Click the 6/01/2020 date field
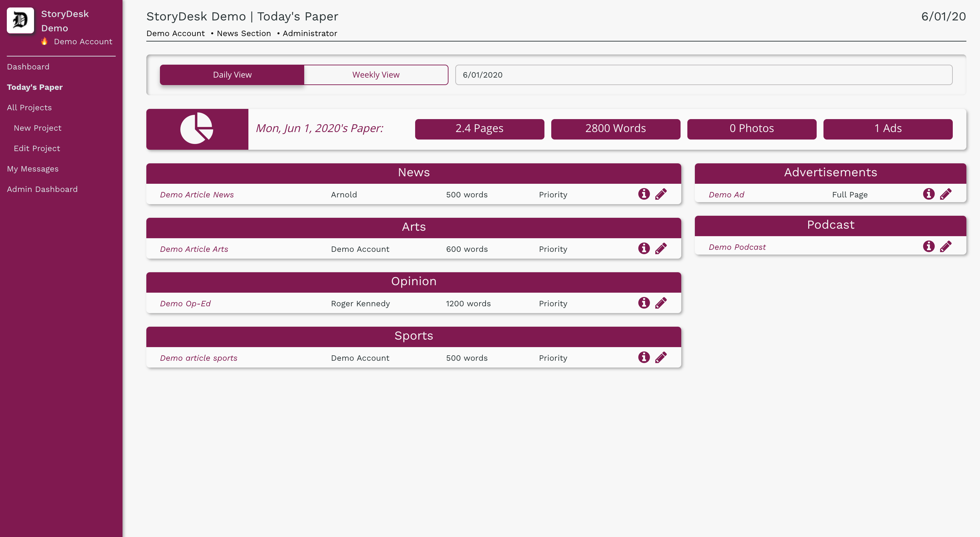980x537 pixels. click(x=703, y=75)
